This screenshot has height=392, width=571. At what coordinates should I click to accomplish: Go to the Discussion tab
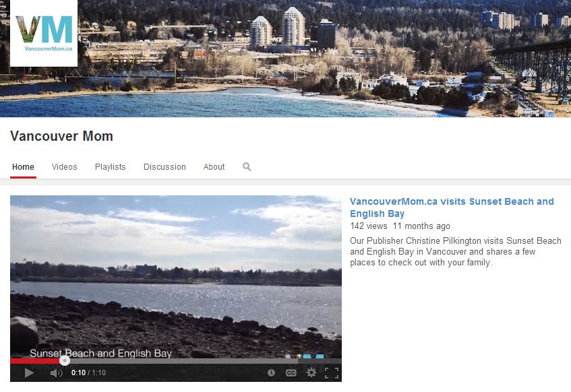pyautogui.click(x=164, y=166)
